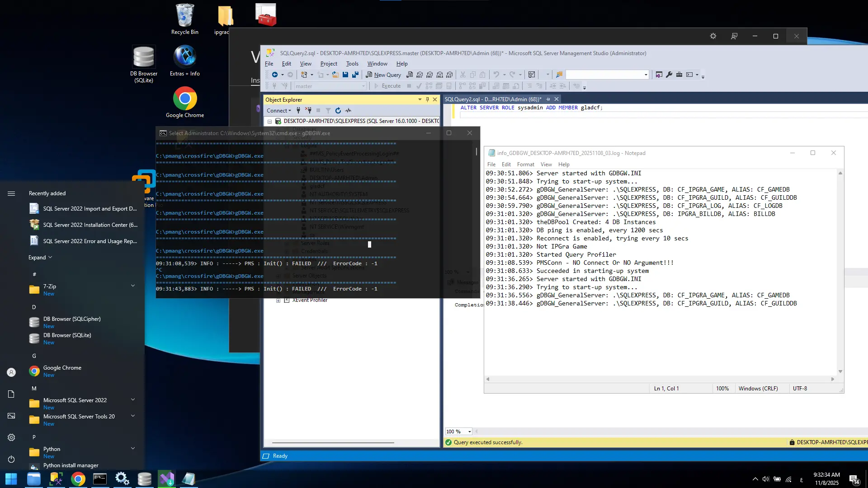Click SSMS quick launch search field
This screenshot has width=868, height=488.
tap(607, 75)
